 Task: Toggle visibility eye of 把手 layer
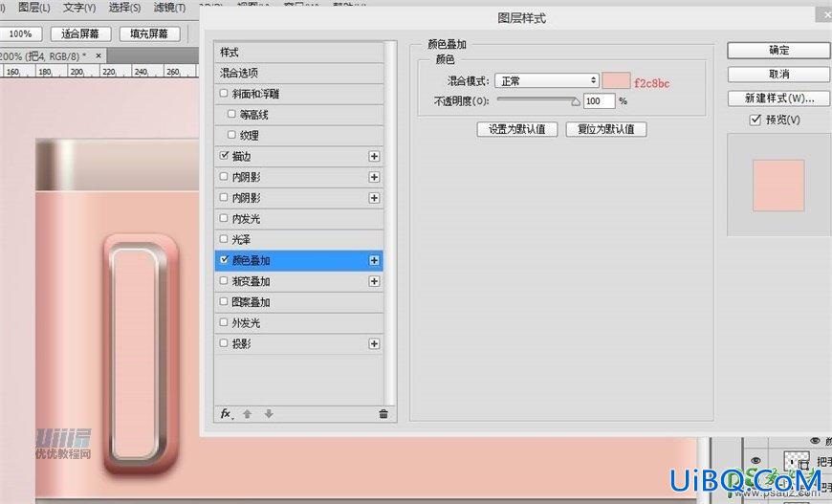click(755, 461)
